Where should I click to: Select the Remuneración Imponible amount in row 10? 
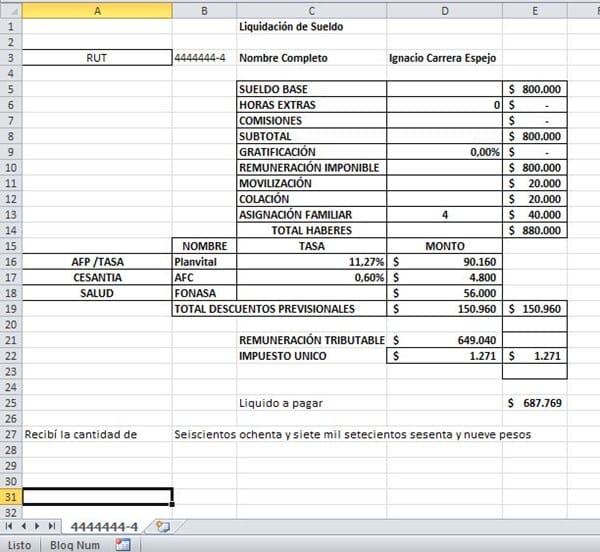[535, 168]
